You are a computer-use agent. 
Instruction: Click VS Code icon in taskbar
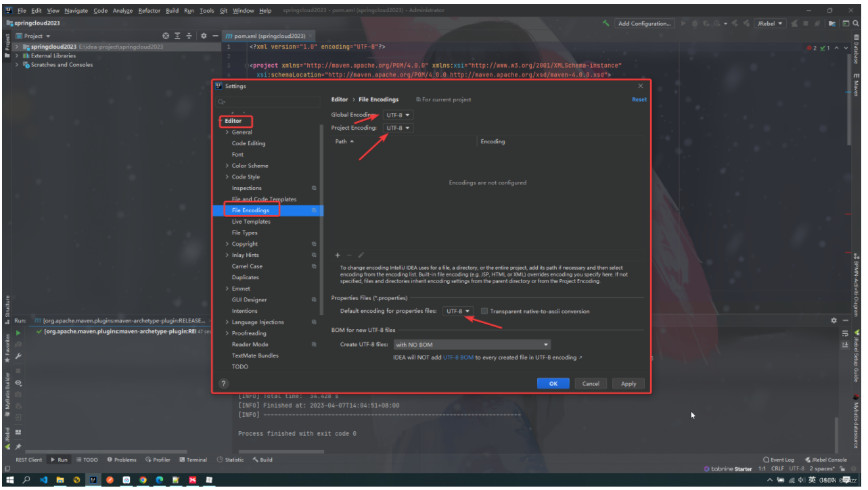pyautogui.click(x=43, y=480)
